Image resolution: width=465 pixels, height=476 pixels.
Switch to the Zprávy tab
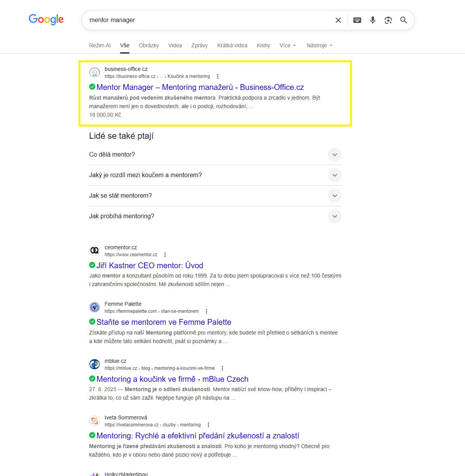pyautogui.click(x=199, y=45)
